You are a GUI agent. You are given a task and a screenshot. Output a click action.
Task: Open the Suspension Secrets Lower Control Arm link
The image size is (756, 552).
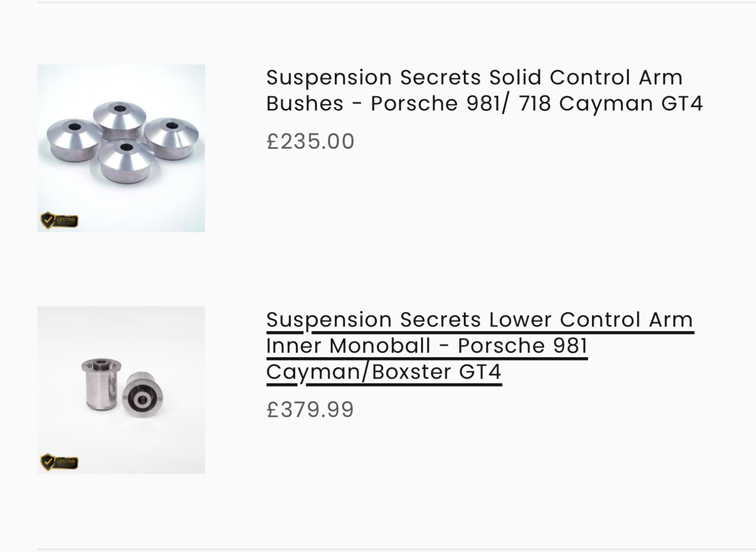(x=480, y=320)
